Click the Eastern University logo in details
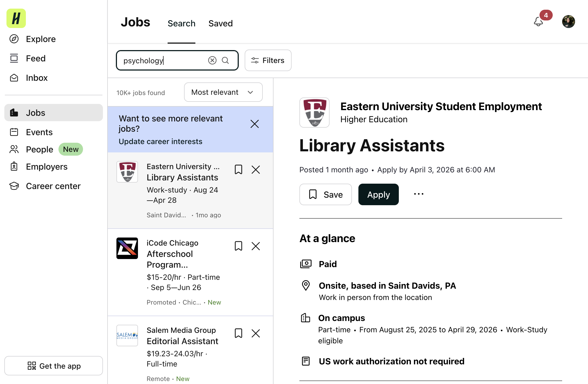 click(x=314, y=113)
